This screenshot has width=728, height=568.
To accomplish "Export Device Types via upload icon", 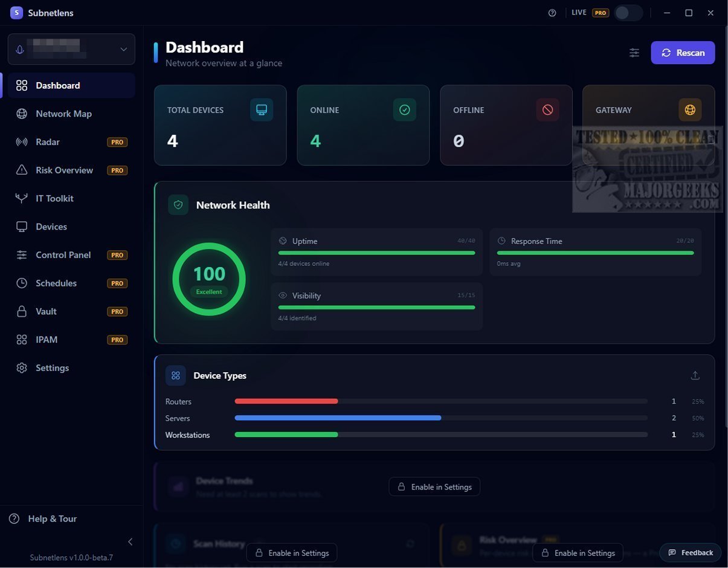I will pyautogui.click(x=695, y=375).
